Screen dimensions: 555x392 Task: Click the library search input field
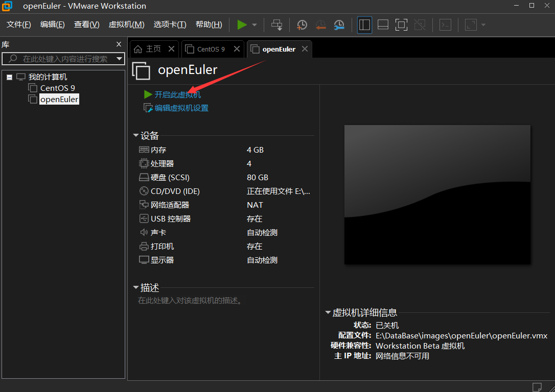tap(62, 59)
